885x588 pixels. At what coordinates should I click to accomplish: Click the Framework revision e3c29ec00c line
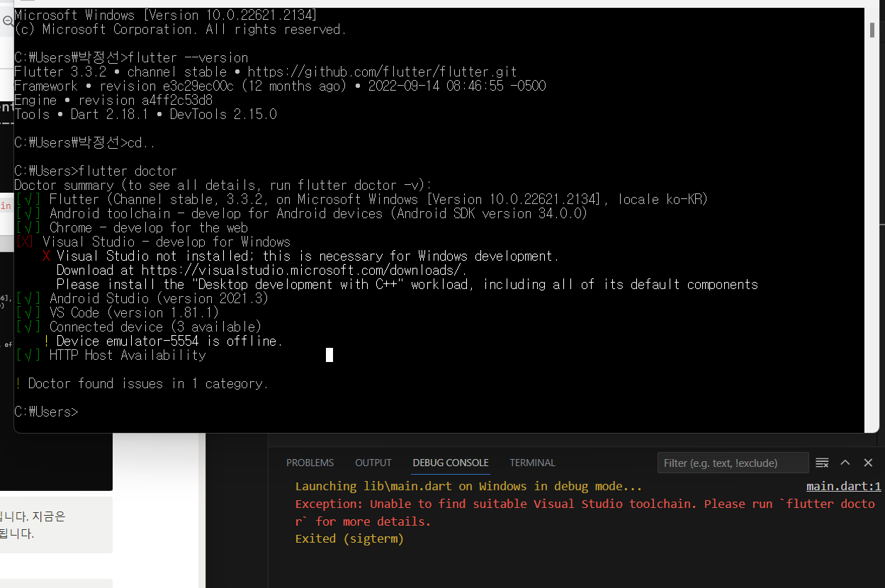point(280,86)
